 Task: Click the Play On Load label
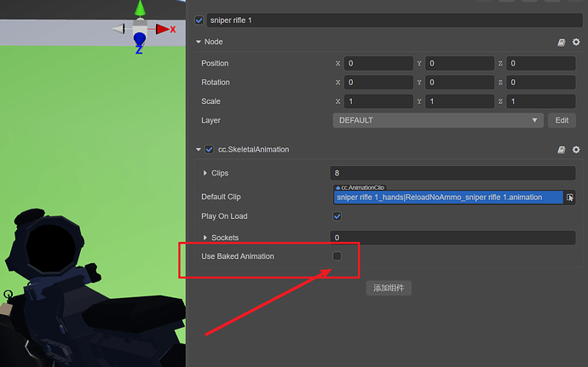coord(224,216)
